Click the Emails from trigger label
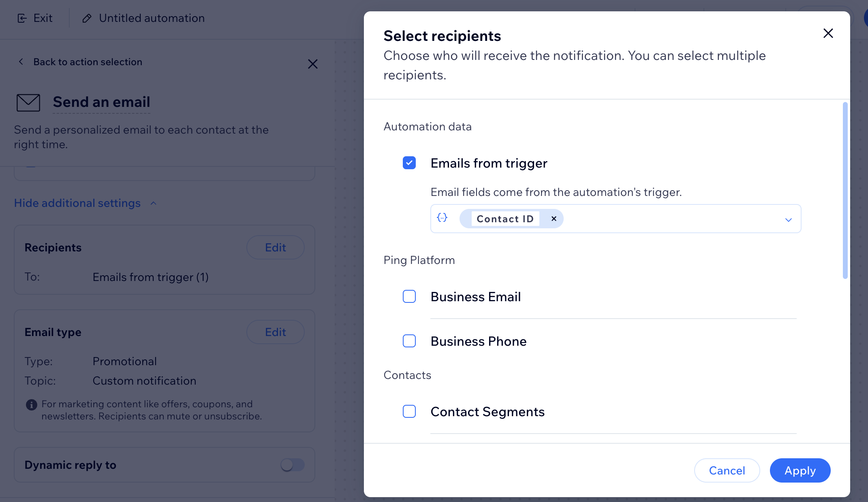 pos(489,163)
